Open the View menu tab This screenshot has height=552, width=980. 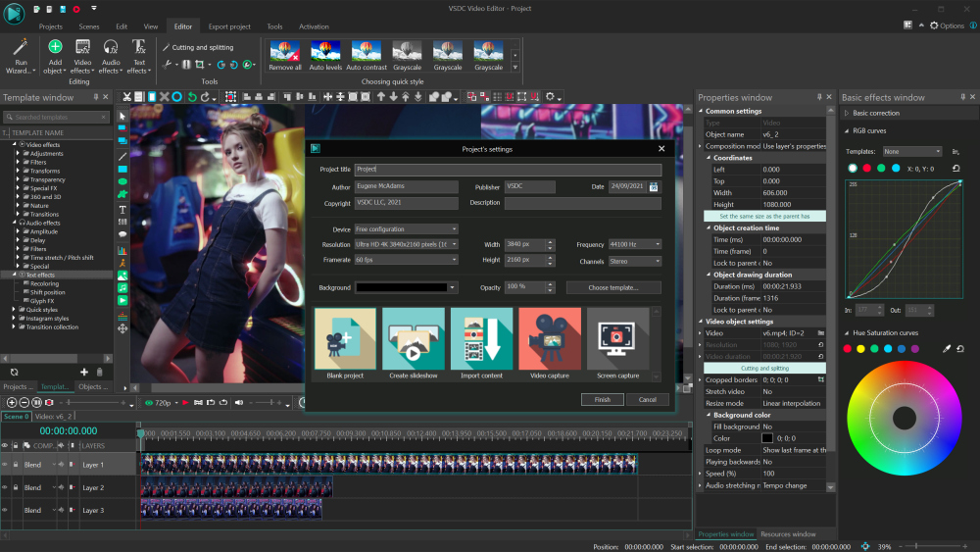(x=151, y=26)
